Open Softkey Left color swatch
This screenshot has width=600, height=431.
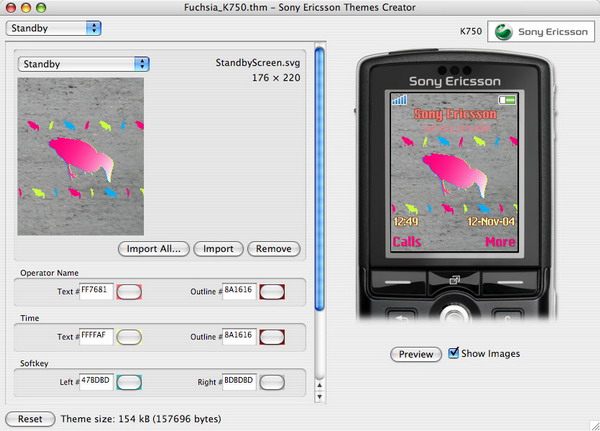[x=129, y=382]
